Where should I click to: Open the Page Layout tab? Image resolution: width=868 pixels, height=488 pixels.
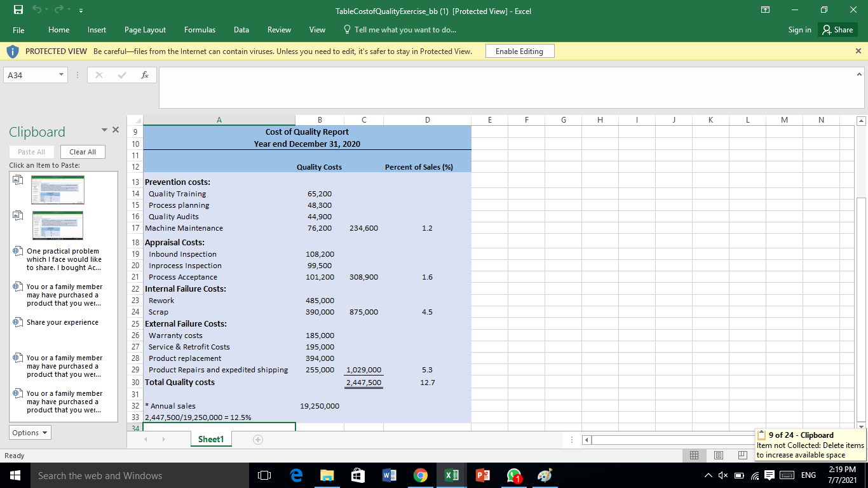146,30
